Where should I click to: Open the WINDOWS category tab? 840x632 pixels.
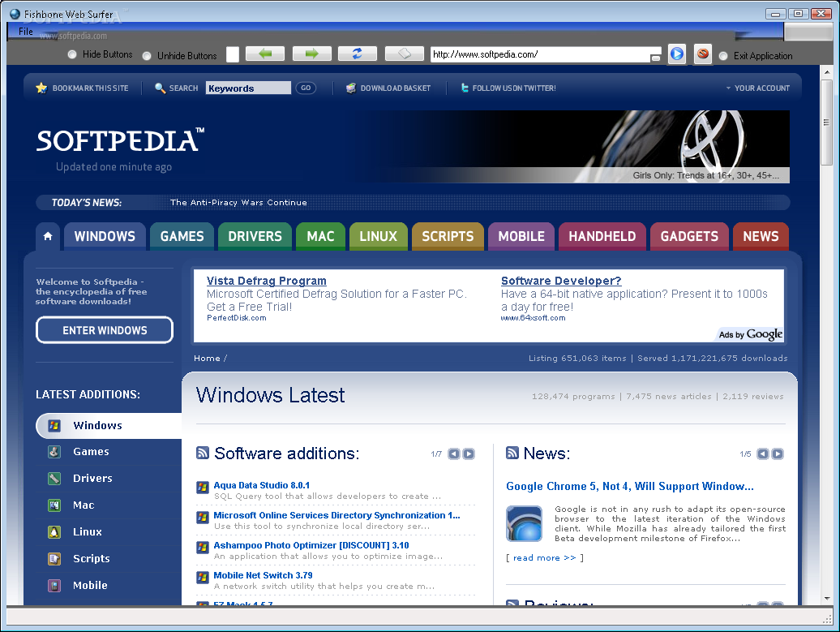coord(105,236)
